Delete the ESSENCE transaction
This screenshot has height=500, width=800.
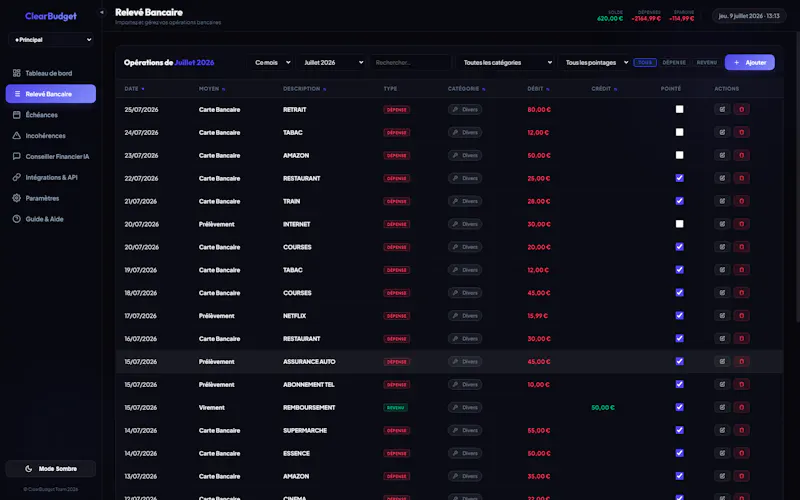tap(741, 453)
